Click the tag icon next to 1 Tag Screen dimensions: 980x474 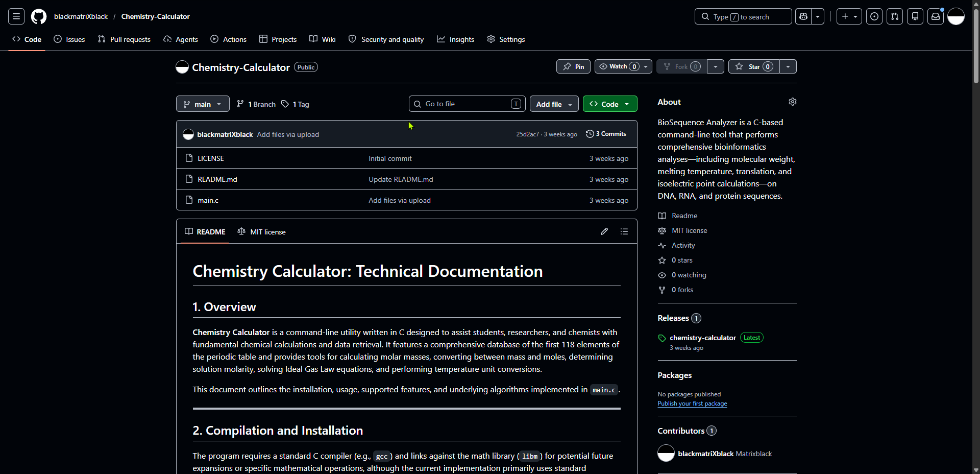(285, 104)
